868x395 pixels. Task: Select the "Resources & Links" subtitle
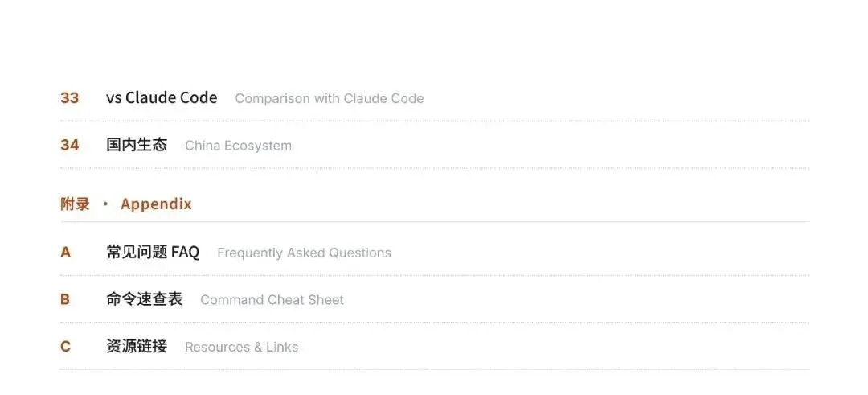(241, 348)
